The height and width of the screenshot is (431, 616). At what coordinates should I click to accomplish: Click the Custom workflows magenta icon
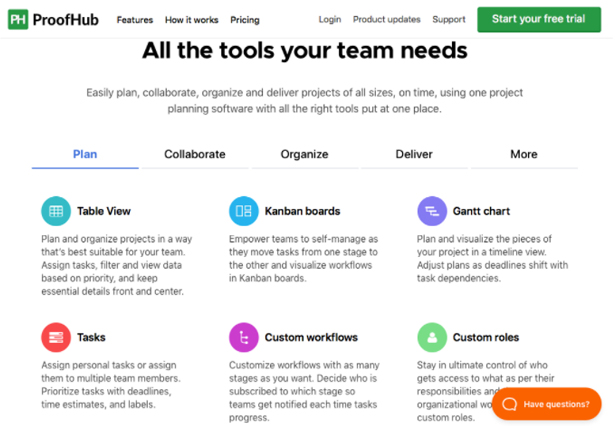[244, 337]
